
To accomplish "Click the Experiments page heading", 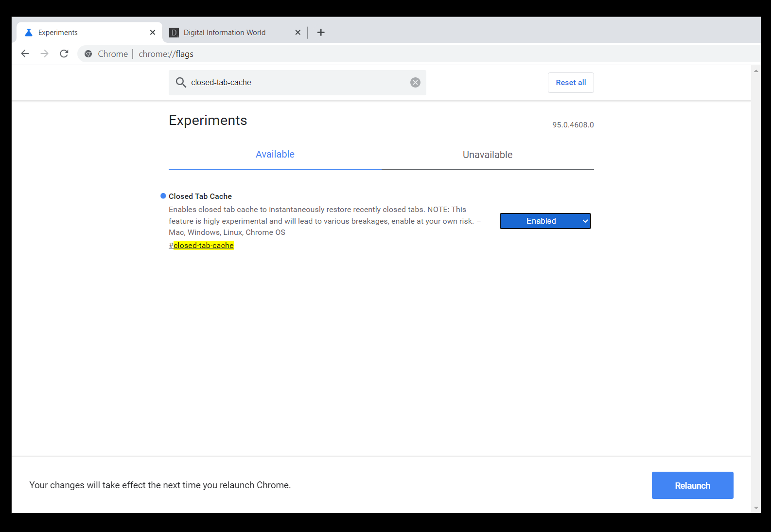I will pyautogui.click(x=208, y=120).
